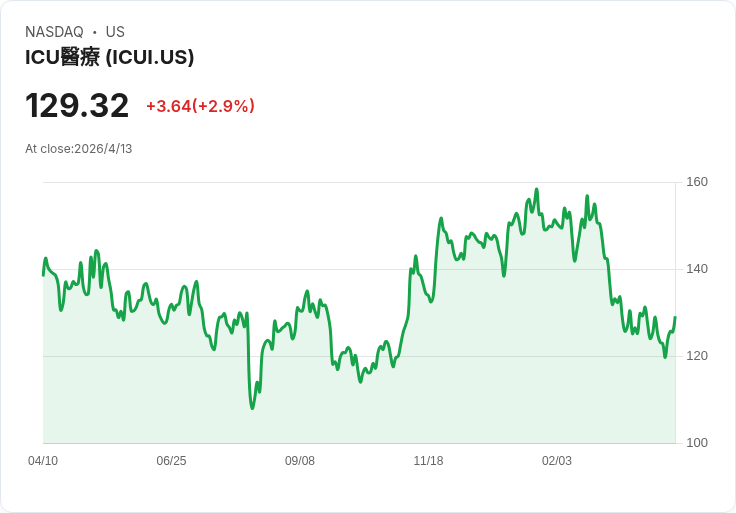Click the 120 y-axis price label
The width and height of the screenshot is (736, 513).
(697, 356)
